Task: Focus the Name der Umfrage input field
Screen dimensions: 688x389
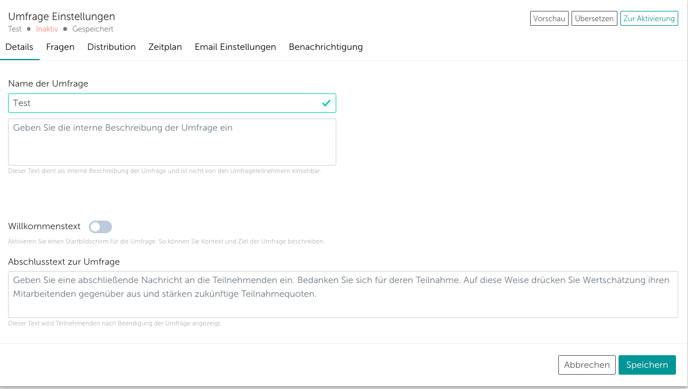Action: click(x=172, y=103)
